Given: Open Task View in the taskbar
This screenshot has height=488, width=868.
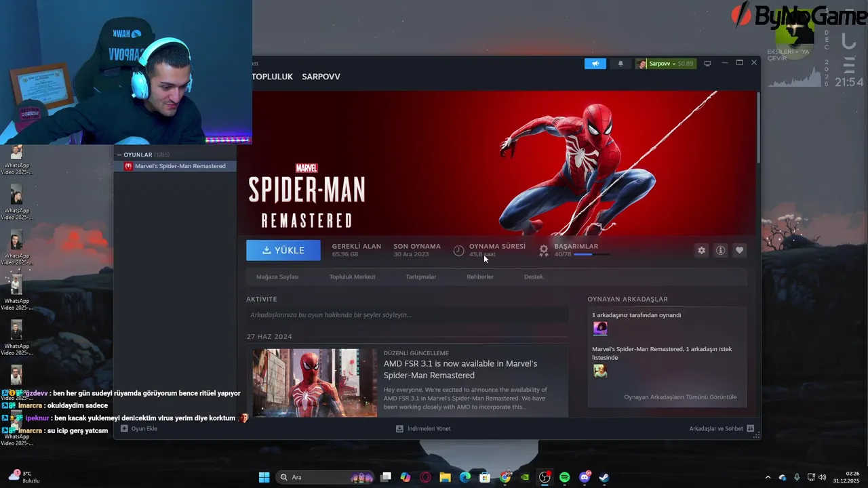Looking at the screenshot, I should (386, 477).
